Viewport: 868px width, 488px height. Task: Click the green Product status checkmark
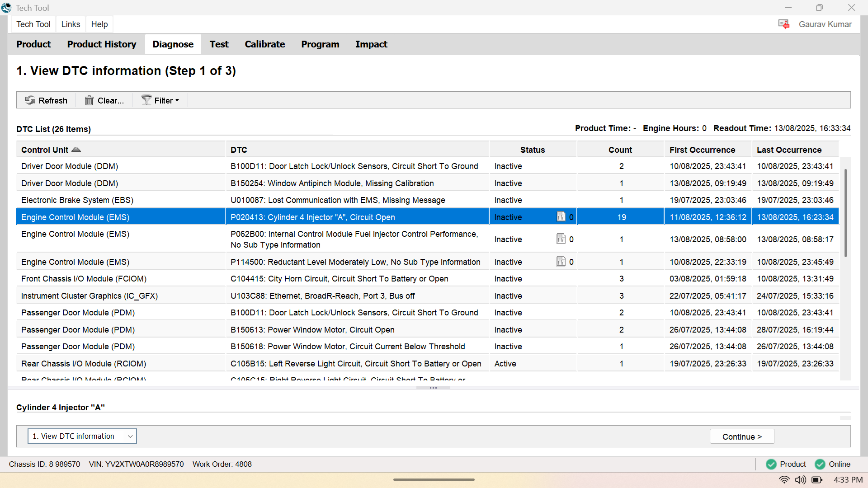click(x=771, y=464)
